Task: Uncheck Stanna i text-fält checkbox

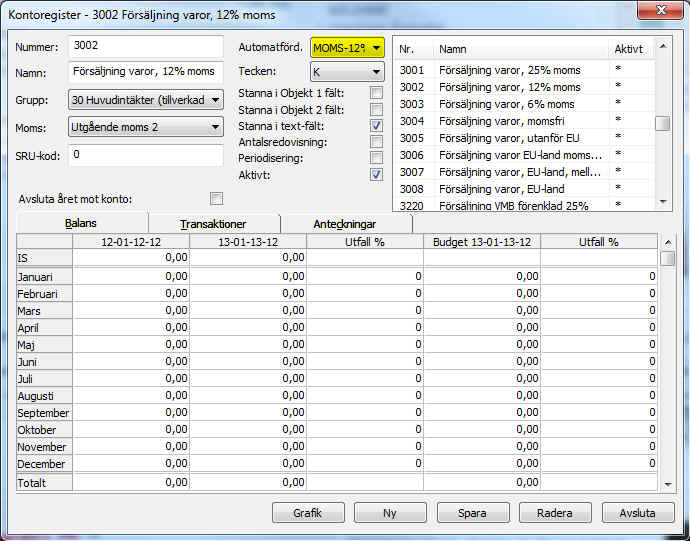Action: tap(376, 125)
